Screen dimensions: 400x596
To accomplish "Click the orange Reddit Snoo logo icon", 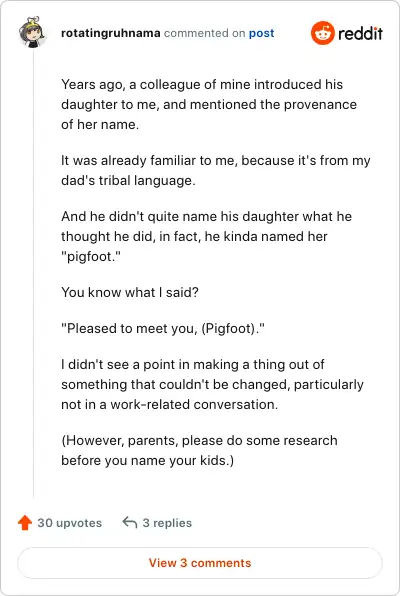I will tap(322, 33).
